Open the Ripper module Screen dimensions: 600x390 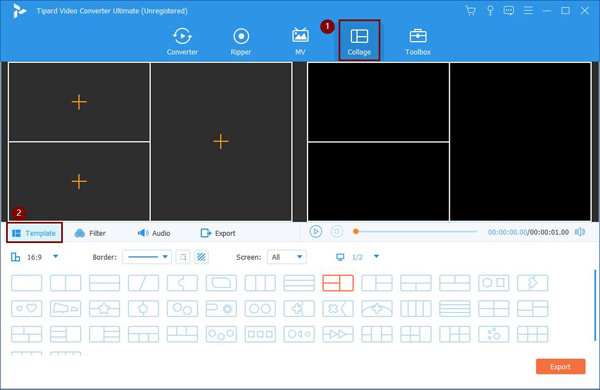tap(241, 41)
